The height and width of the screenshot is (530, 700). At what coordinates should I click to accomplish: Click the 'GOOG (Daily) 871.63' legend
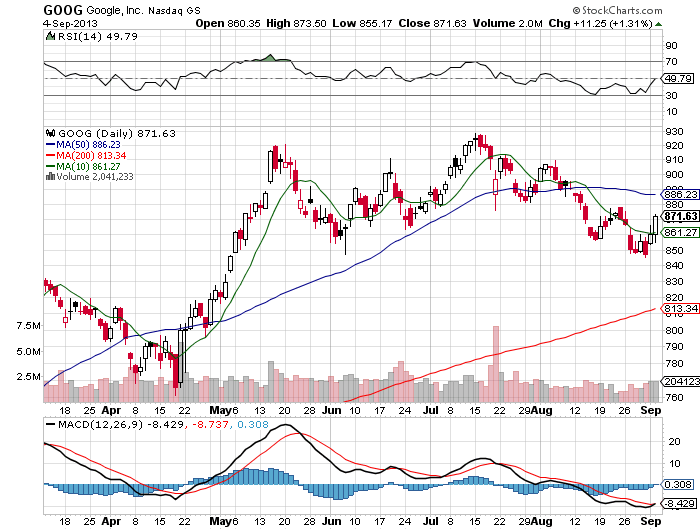pyautogui.click(x=117, y=133)
